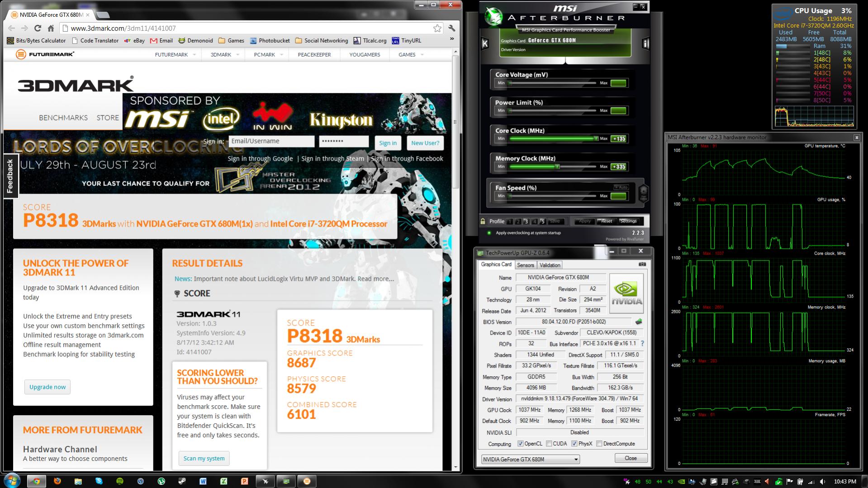Open the Social Networking bookmarks folder
Screen dimensions: 868x488
(322, 40)
